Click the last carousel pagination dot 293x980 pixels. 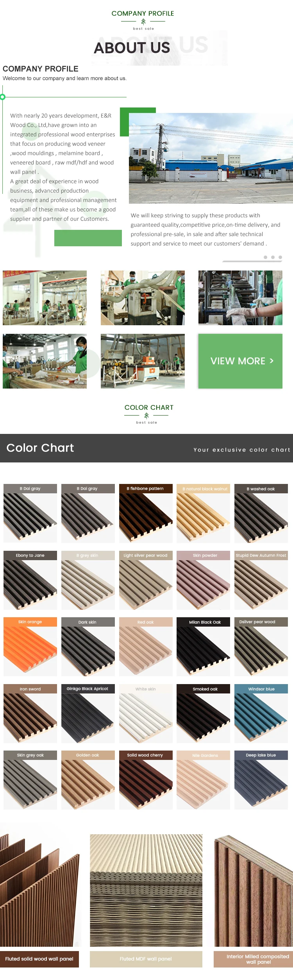tap(280, 257)
